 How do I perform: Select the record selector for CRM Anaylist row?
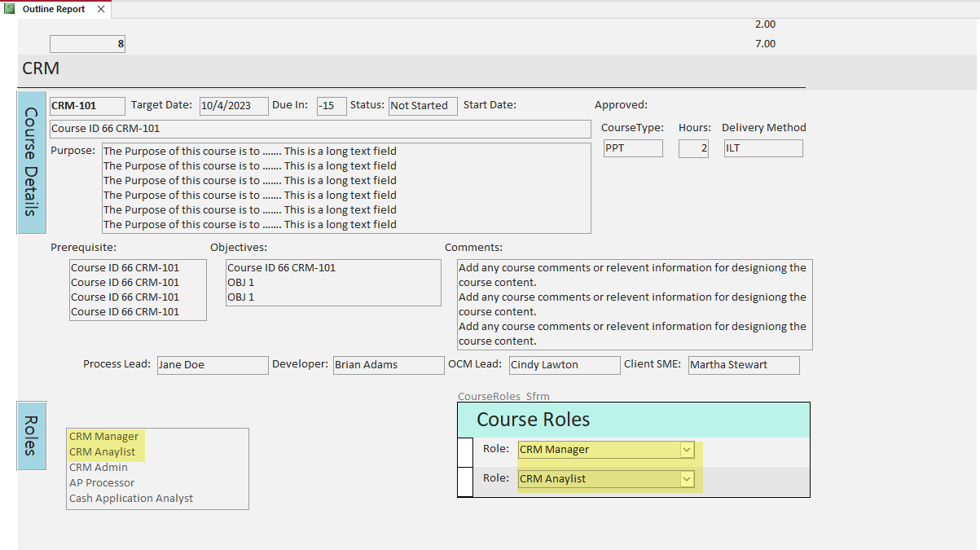pos(465,481)
